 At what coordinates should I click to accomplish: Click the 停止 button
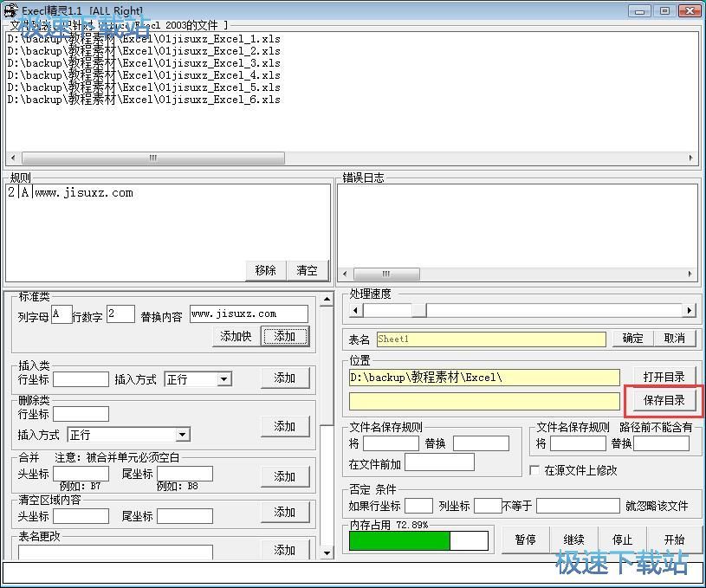pos(623,540)
